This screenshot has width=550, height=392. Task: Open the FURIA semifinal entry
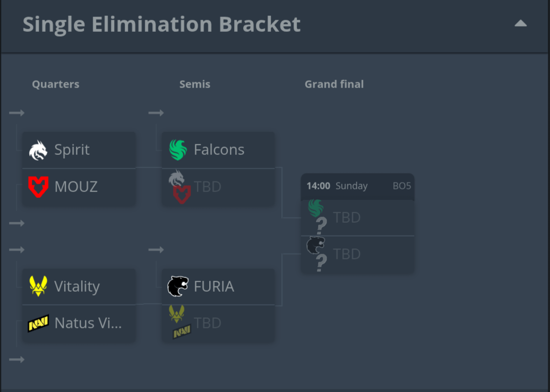pos(214,286)
